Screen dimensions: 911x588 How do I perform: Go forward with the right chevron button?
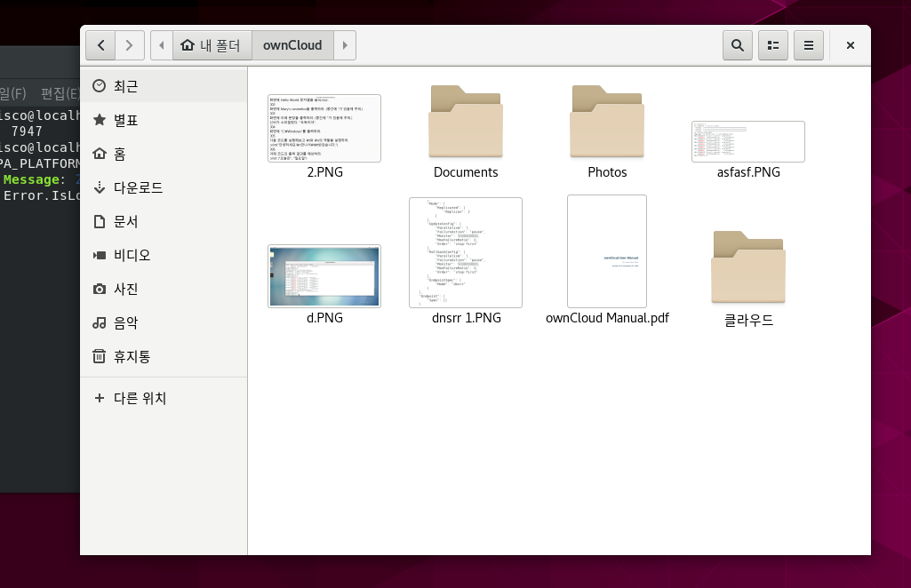(x=129, y=45)
